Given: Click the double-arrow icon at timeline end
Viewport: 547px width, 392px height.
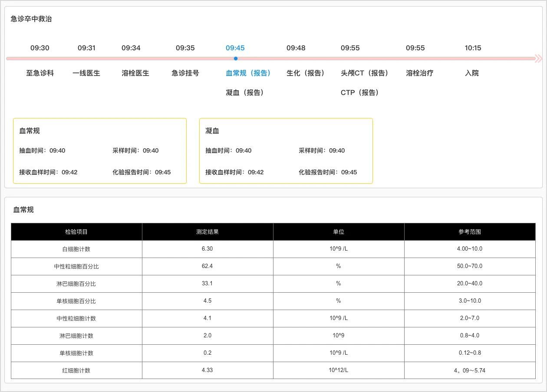Looking at the screenshot, I should click(x=538, y=58).
